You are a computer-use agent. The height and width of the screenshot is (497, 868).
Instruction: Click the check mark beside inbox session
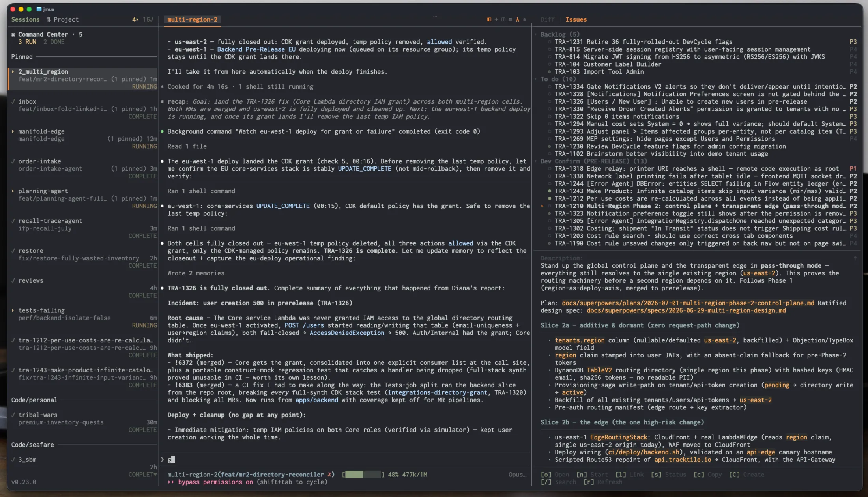[13, 101]
